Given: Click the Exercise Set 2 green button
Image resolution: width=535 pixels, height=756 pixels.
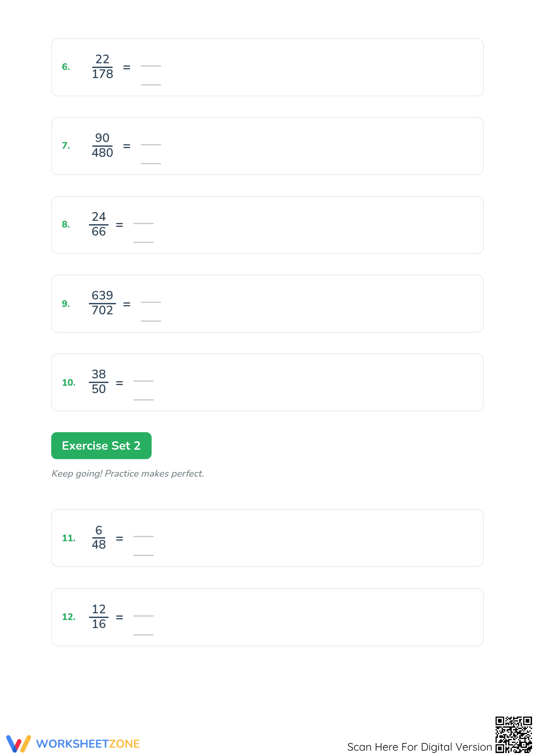Looking at the screenshot, I should [x=101, y=446].
